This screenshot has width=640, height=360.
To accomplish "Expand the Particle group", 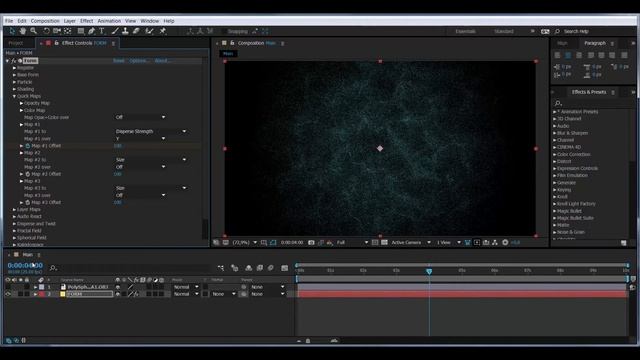I will (14, 82).
